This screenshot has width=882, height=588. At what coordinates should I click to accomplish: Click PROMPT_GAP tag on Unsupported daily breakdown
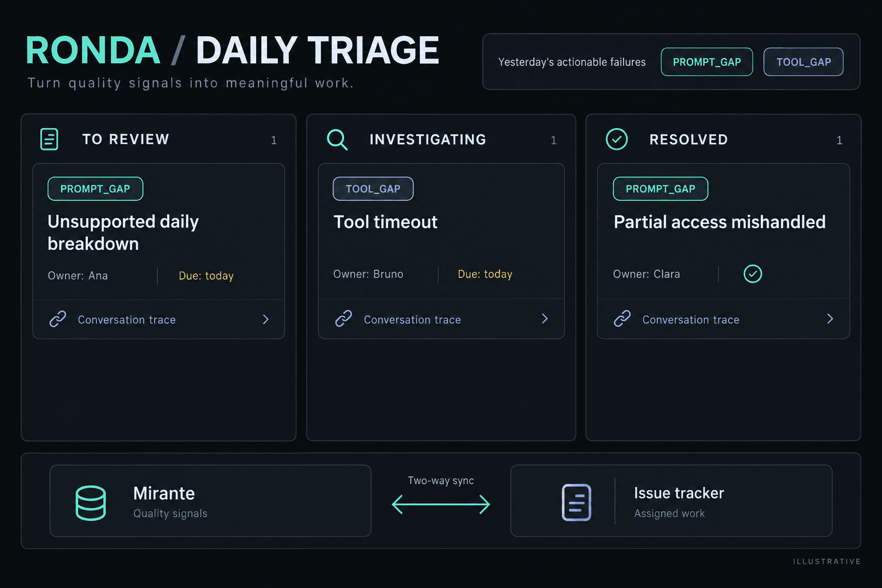[95, 189]
